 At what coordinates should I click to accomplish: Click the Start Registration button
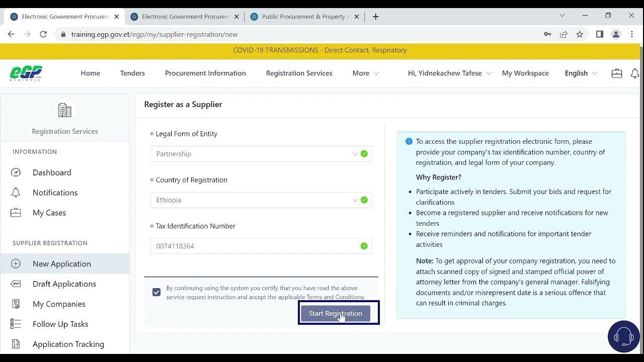336,313
